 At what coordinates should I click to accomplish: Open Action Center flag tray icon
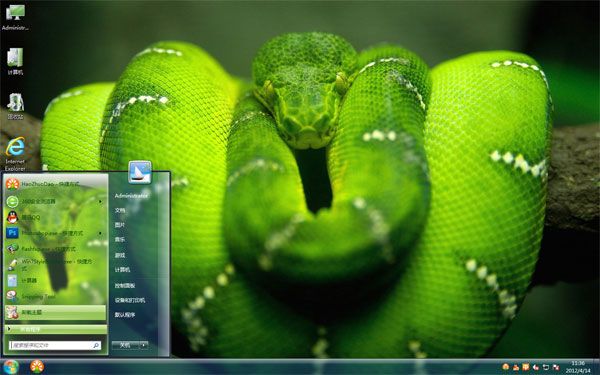click(556, 367)
